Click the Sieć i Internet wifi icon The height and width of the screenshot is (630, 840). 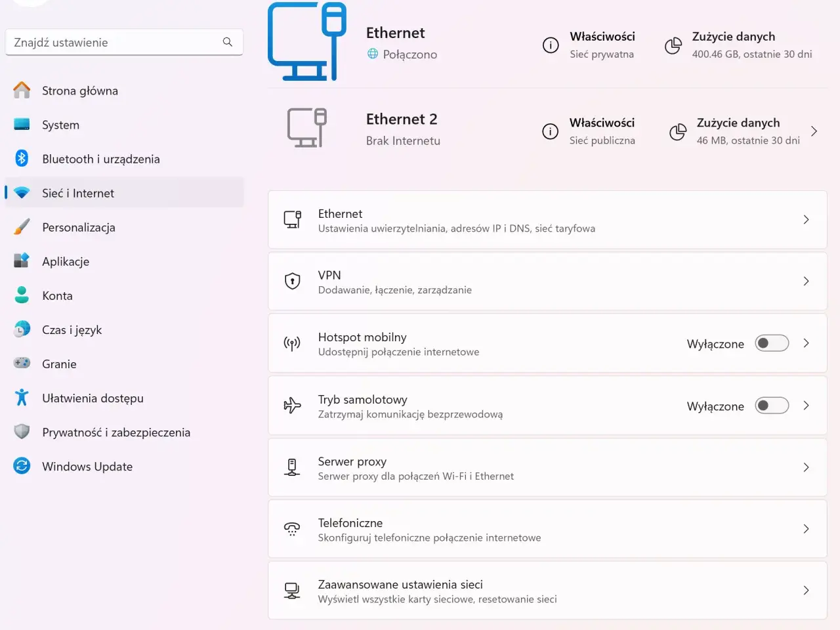tap(22, 193)
